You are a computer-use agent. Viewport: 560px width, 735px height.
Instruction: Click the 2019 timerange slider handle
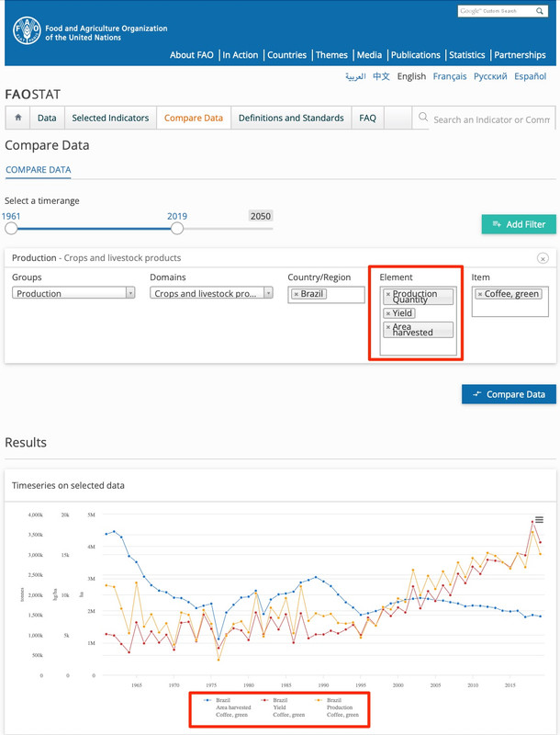click(177, 228)
